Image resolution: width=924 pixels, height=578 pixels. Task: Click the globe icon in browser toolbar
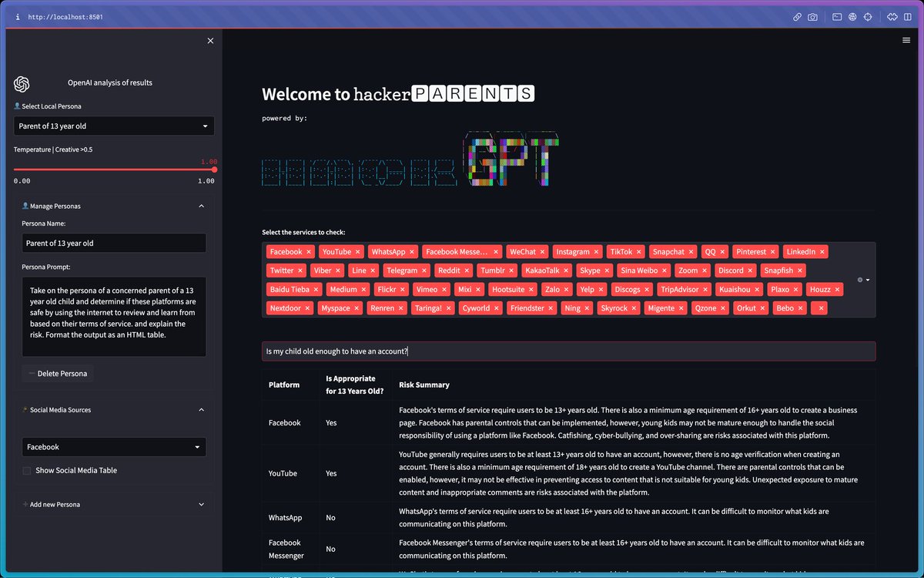coord(852,16)
